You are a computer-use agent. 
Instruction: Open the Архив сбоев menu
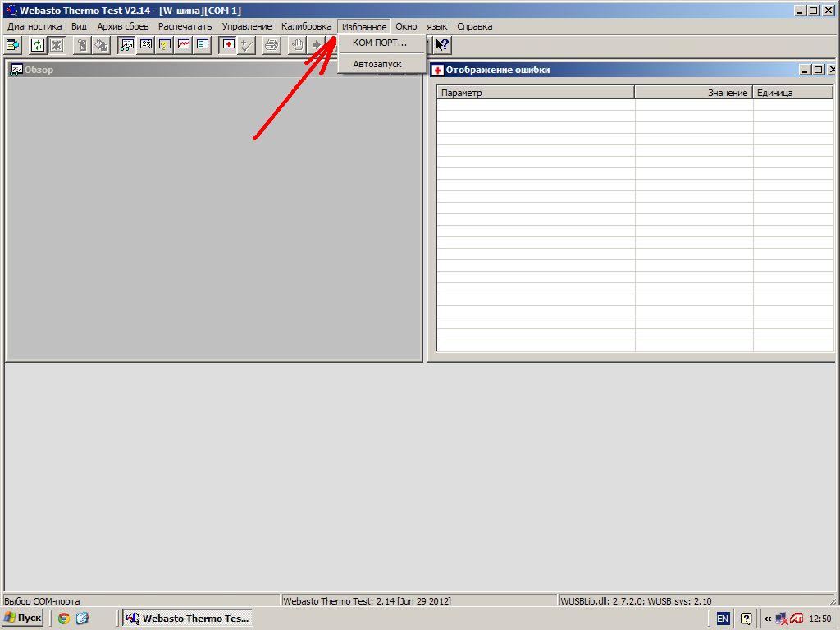123,26
